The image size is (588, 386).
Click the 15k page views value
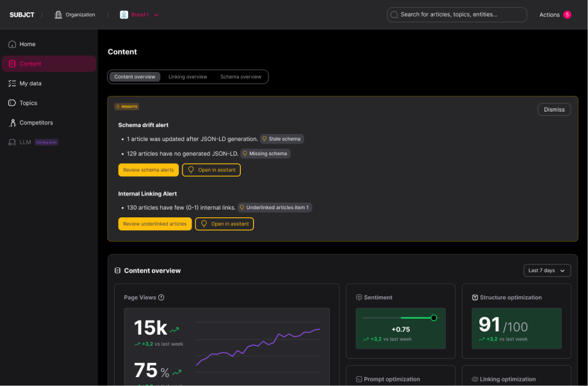tap(151, 328)
